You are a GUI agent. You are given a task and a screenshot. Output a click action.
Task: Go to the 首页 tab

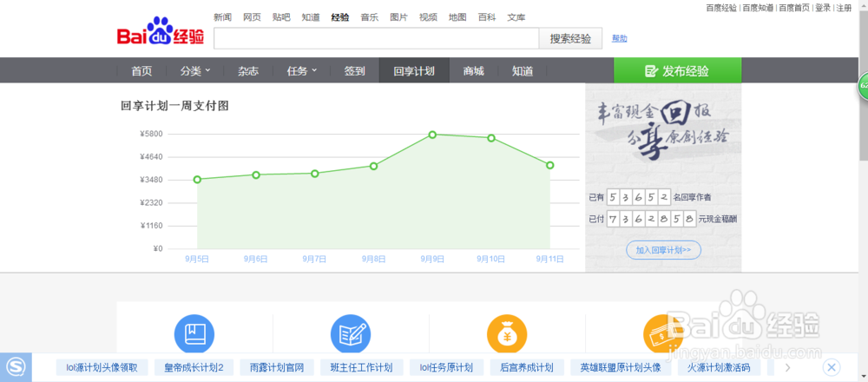[x=141, y=71]
